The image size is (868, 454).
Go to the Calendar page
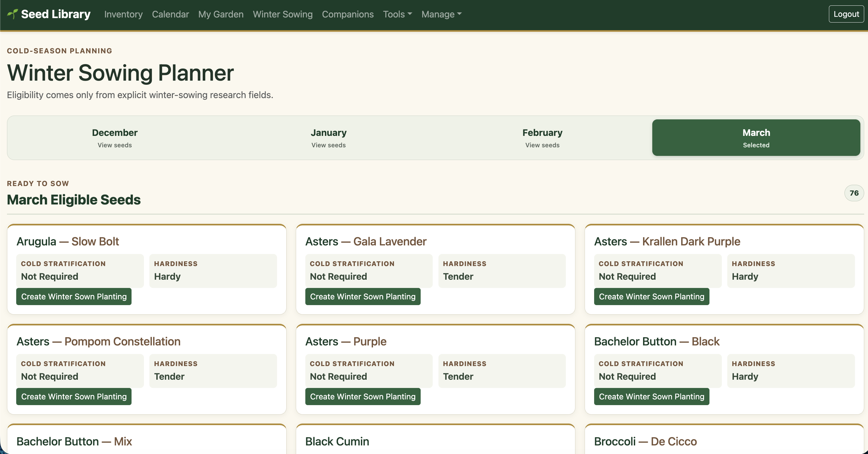click(x=171, y=14)
